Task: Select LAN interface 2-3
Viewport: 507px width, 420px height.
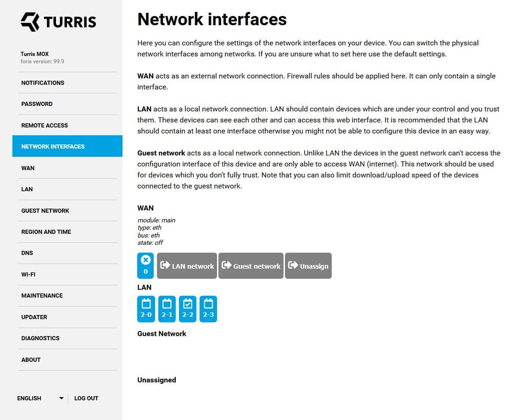Action: click(208, 309)
